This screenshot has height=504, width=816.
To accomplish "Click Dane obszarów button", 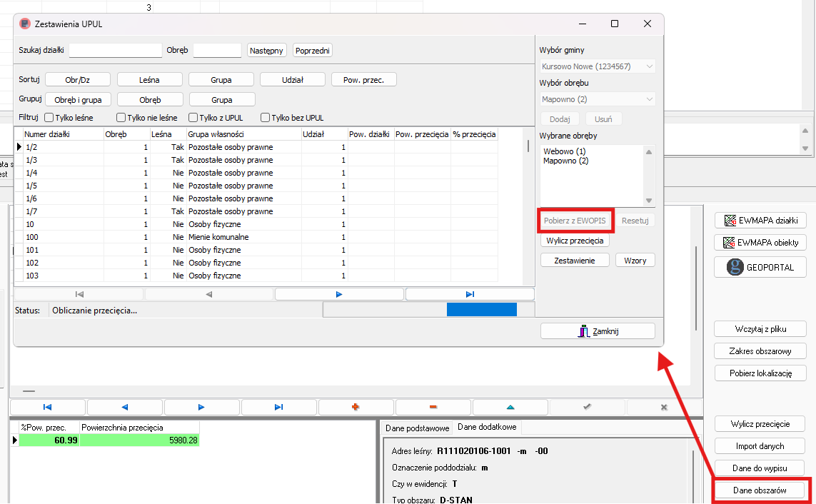I will (760, 490).
